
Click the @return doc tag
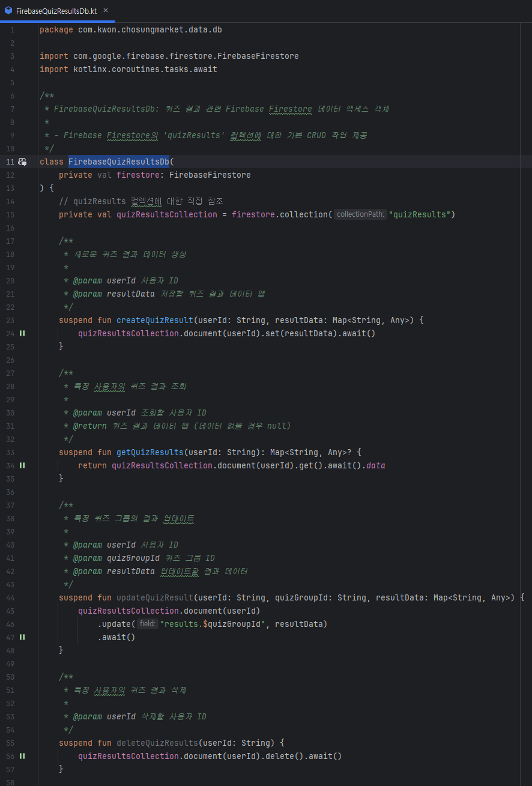(x=90, y=426)
